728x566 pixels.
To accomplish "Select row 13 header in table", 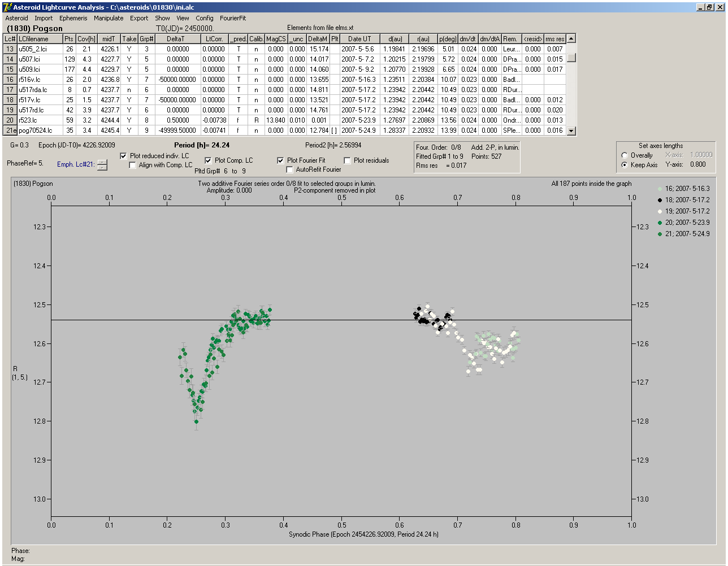I will (x=10, y=49).
